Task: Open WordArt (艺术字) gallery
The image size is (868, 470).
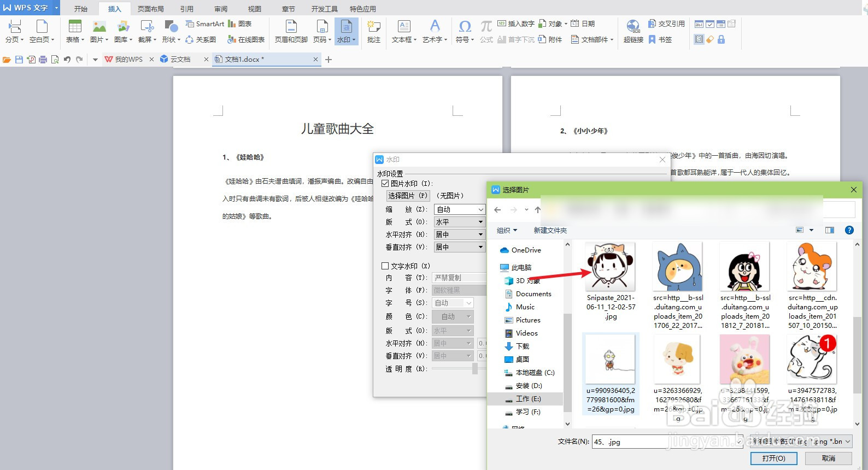Action: [435, 31]
